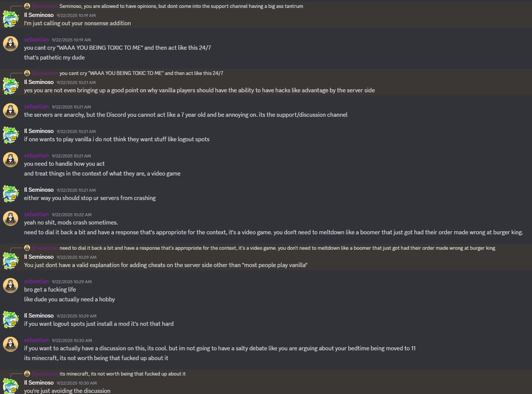Click the sebastian username posted at 10:30 AM
The image size is (532, 394).
click(x=37, y=340)
